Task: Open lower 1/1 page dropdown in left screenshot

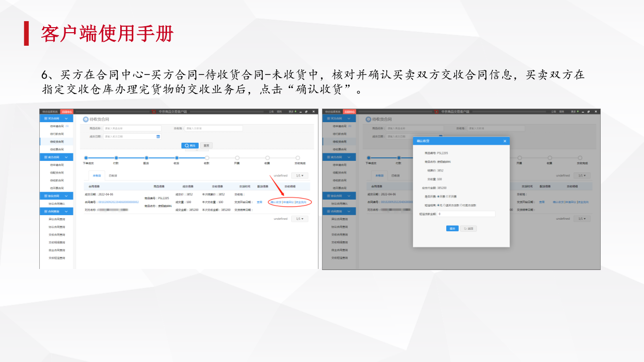Action: click(x=299, y=219)
